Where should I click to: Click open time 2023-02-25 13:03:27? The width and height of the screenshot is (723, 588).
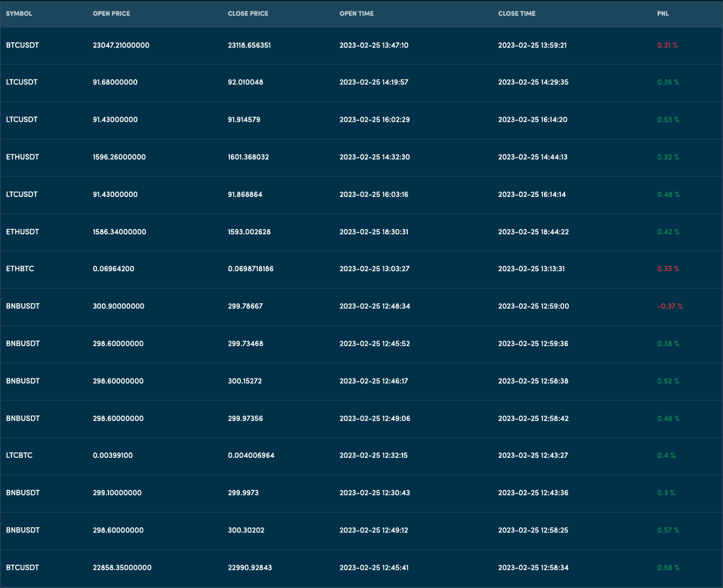[x=375, y=269]
